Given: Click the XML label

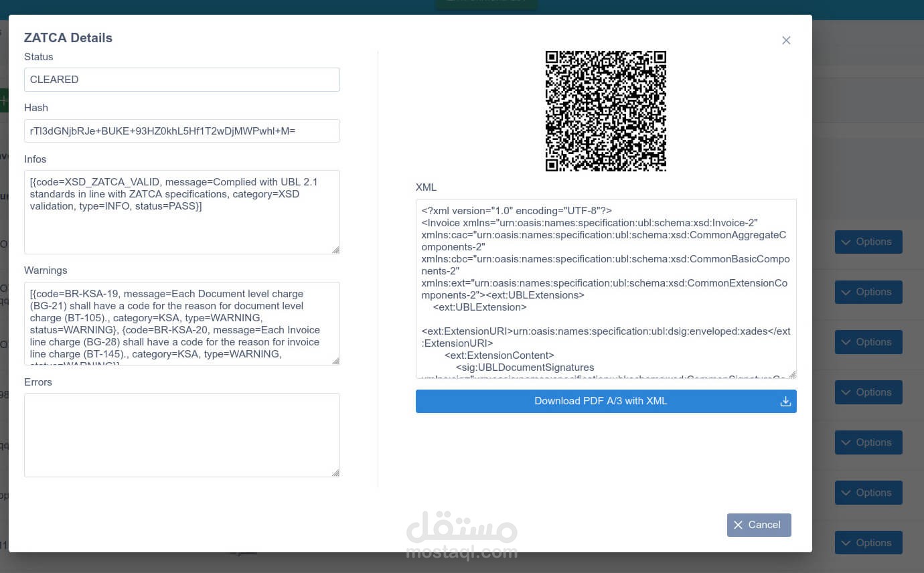Looking at the screenshot, I should [x=426, y=187].
